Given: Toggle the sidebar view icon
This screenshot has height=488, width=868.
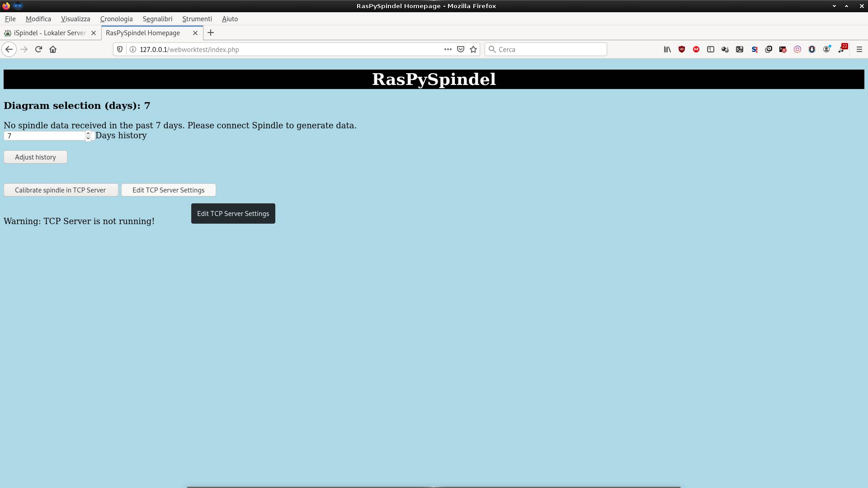Looking at the screenshot, I should pos(711,50).
